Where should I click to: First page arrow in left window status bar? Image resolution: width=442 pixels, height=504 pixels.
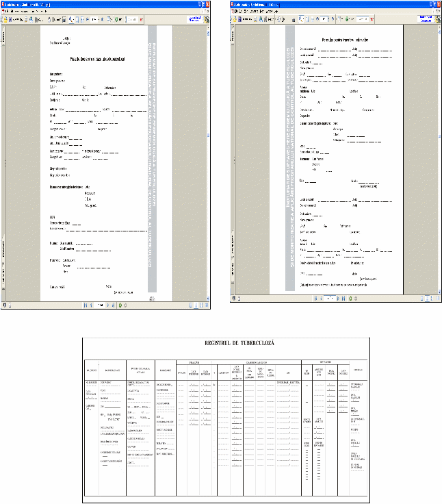tap(86, 305)
